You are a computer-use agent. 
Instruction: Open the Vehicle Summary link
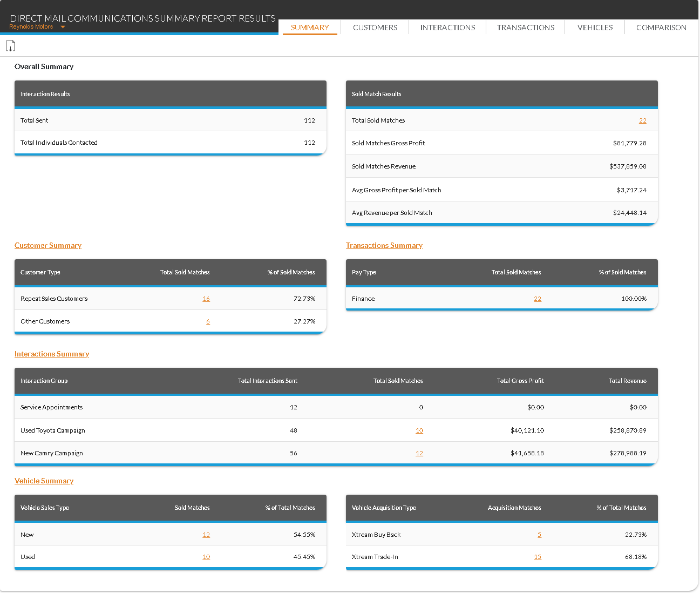coord(44,481)
